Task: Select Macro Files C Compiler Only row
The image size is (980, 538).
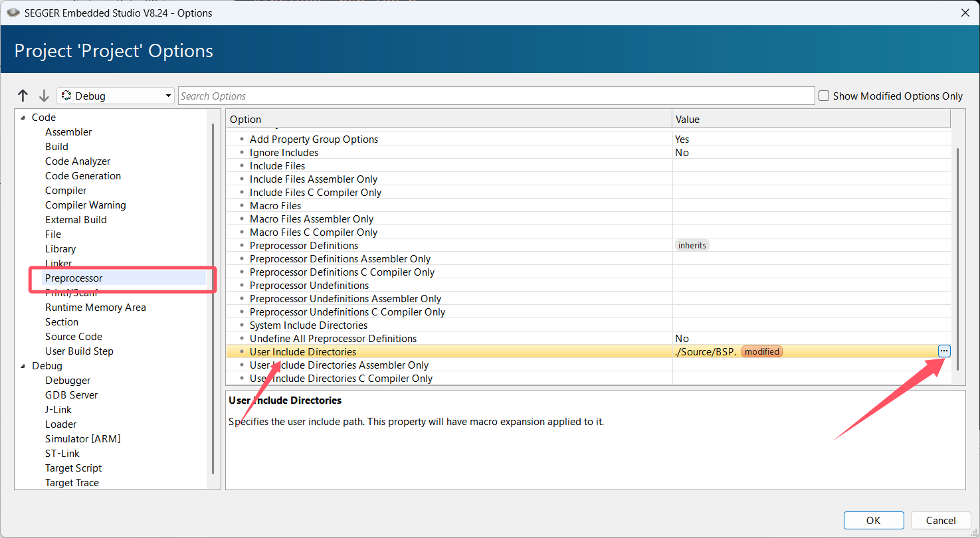Action: click(x=589, y=232)
